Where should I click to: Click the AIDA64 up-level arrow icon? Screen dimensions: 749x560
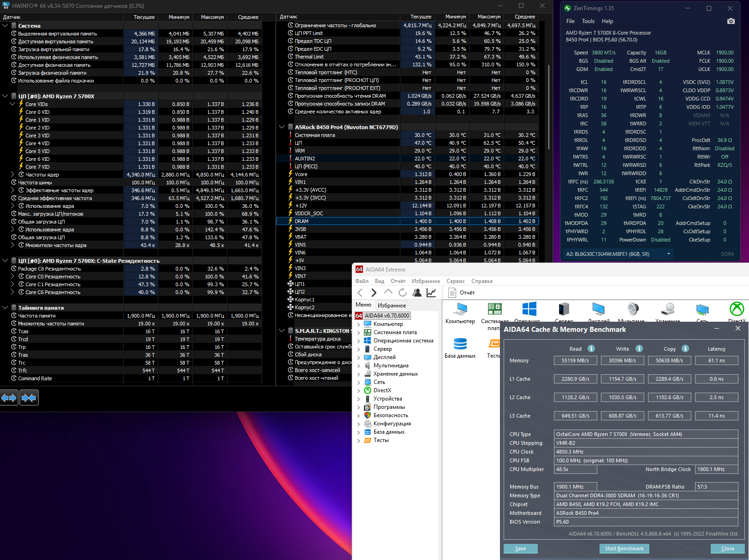pos(388,292)
